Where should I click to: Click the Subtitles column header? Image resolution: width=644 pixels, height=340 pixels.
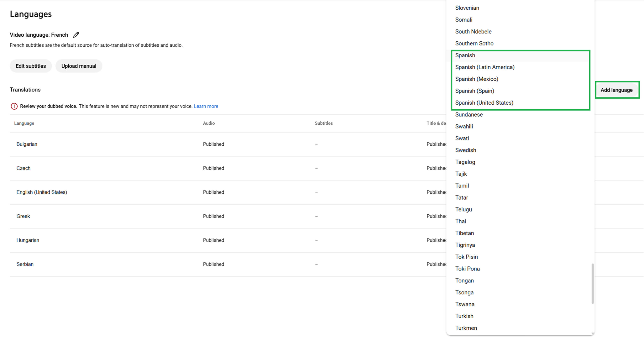tap(324, 123)
